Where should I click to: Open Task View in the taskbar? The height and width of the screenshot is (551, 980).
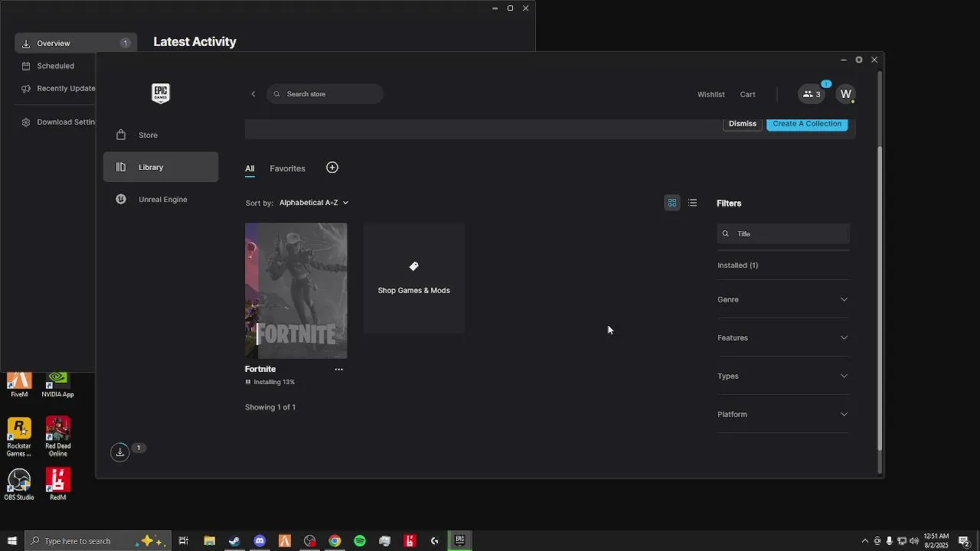184,541
